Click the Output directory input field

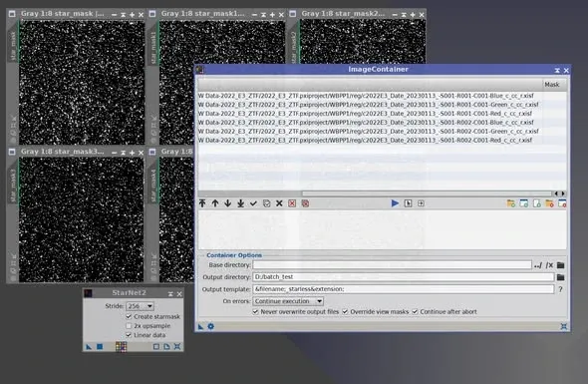pyautogui.click(x=404, y=277)
